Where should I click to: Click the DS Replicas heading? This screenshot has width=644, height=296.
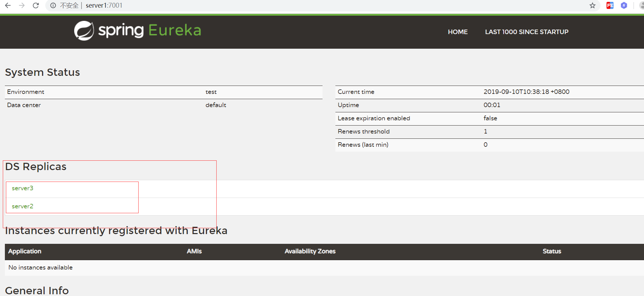[36, 167]
